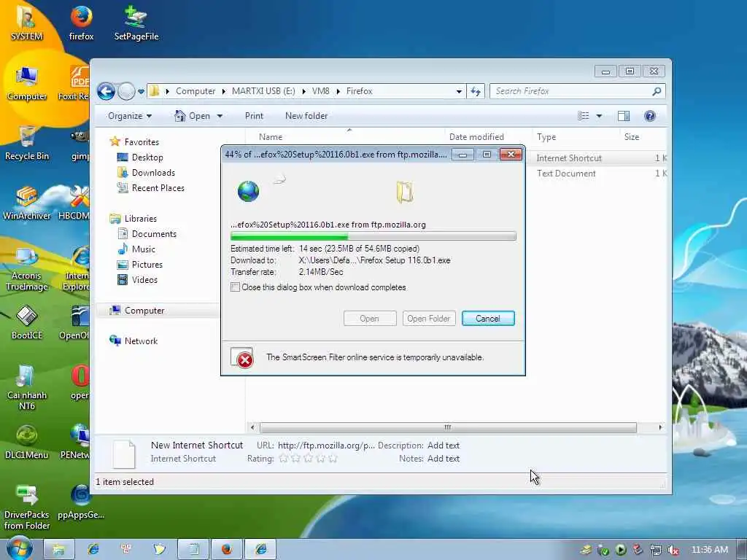Image resolution: width=747 pixels, height=560 pixels.
Task: Open the Windows Explorer taskbar button
Action: [x=58, y=549]
